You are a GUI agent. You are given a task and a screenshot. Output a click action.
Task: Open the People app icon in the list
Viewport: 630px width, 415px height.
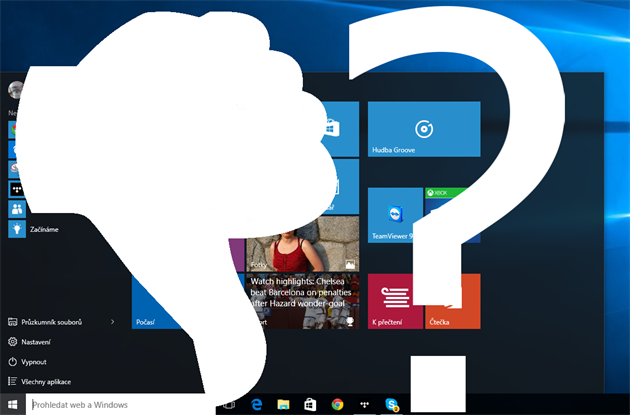pos(17,209)
